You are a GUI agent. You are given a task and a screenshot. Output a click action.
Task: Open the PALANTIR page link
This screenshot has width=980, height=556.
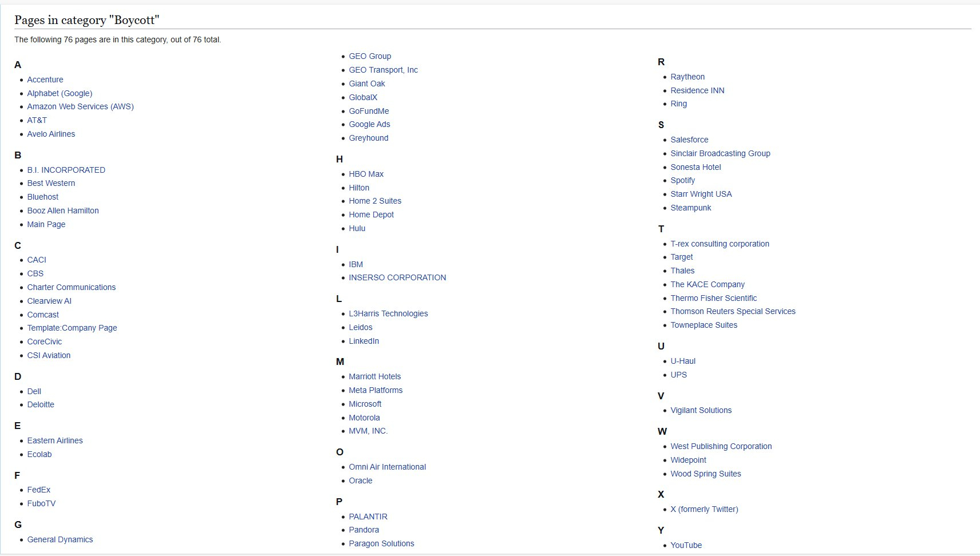click(368, 517)
